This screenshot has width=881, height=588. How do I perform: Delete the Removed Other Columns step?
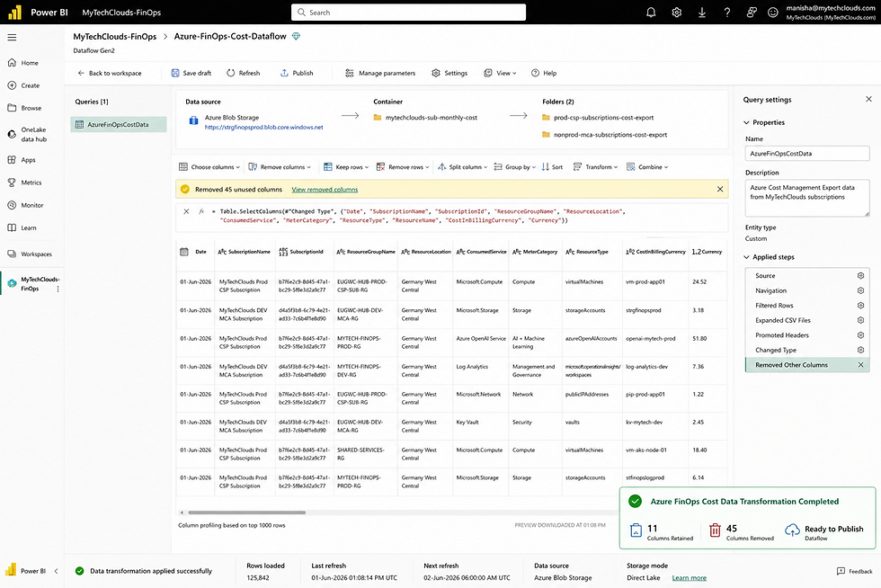coord(860,365)
